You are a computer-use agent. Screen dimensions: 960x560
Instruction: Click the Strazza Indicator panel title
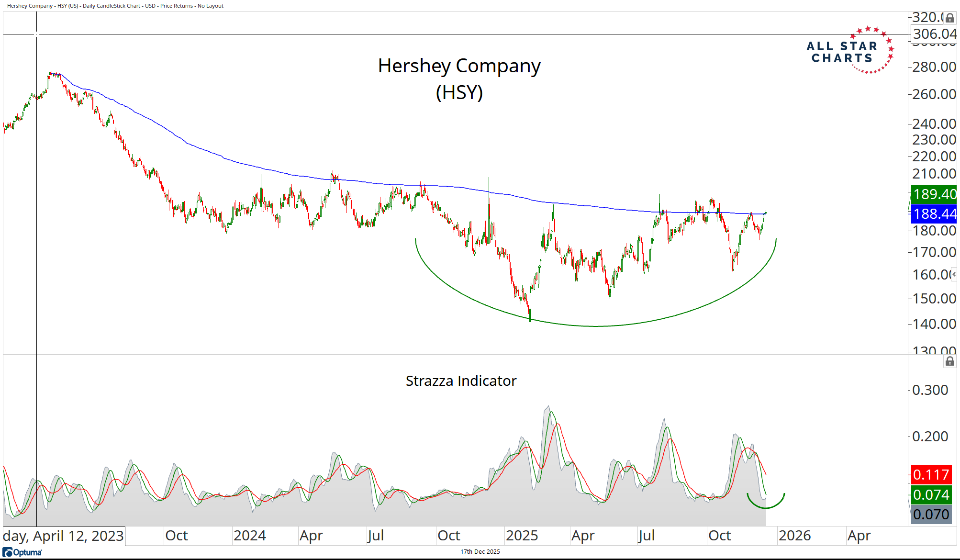point(461,381)
